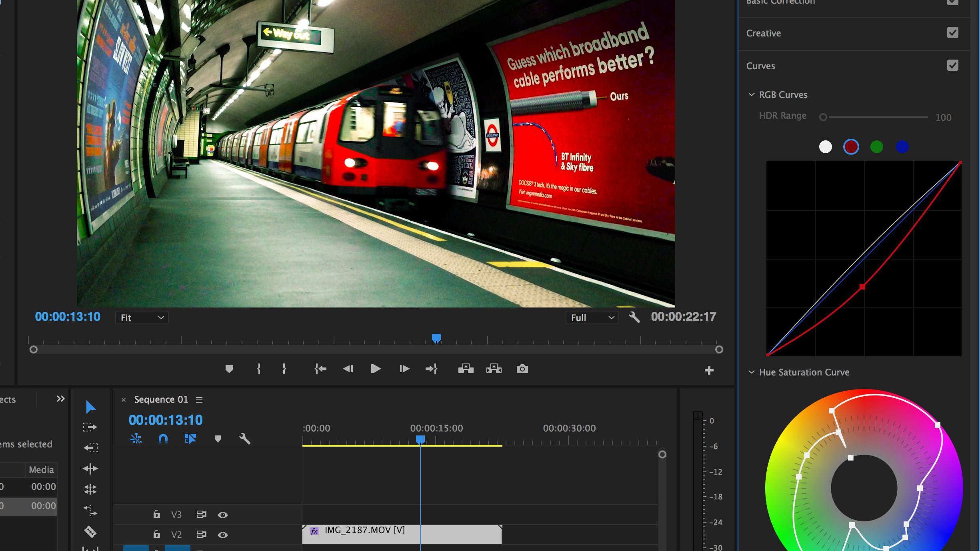Collapse the RGB Curves section
This screenshot has width=980, height=551.
coord(751,94)
